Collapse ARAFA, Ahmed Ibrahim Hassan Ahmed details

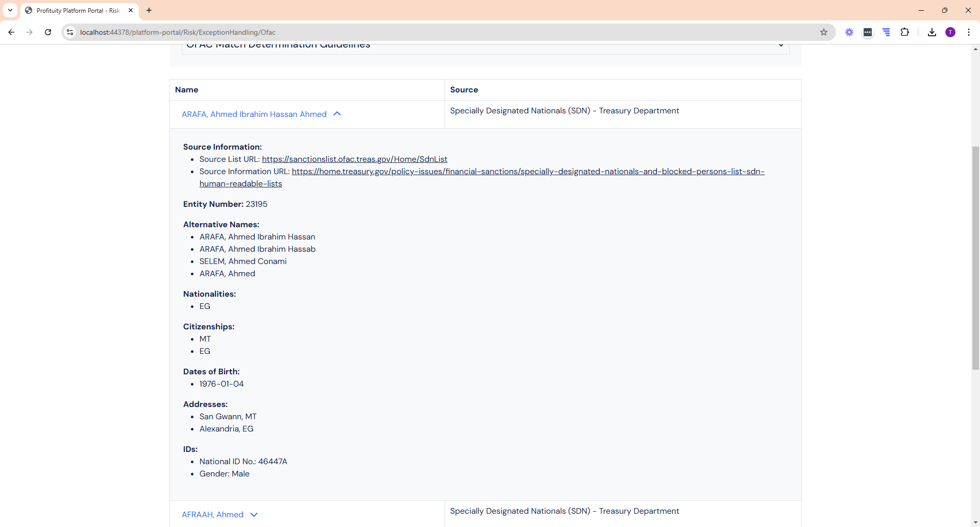[337, 114]
